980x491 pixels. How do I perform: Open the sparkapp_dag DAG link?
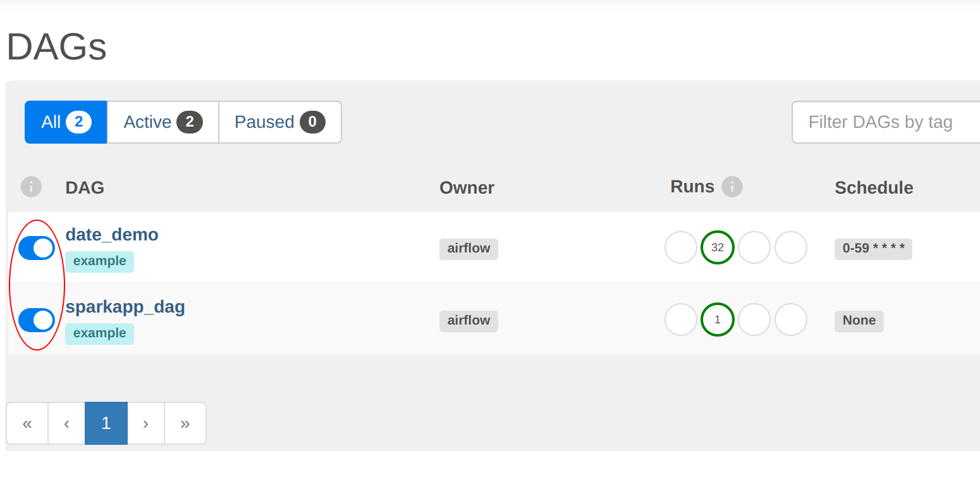pos(125,307)
